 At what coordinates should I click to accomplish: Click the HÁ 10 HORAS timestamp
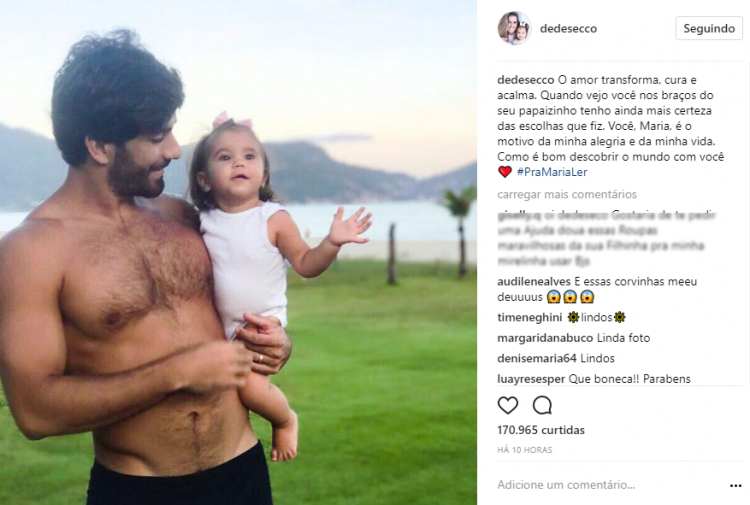525,450
